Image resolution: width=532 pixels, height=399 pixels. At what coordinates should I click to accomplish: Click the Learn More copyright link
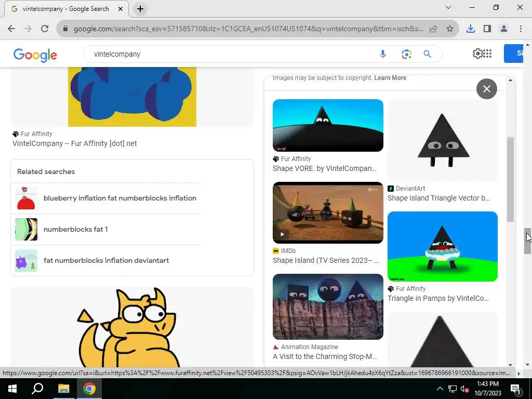pos(390,78)
